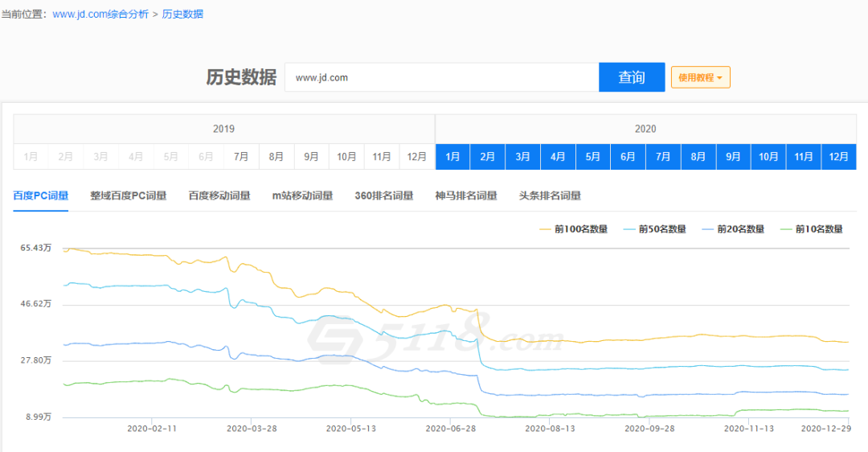Toggle 2020 5月 month cell
The height and width of the screenshot is (452, 868).
coord(593,157)
